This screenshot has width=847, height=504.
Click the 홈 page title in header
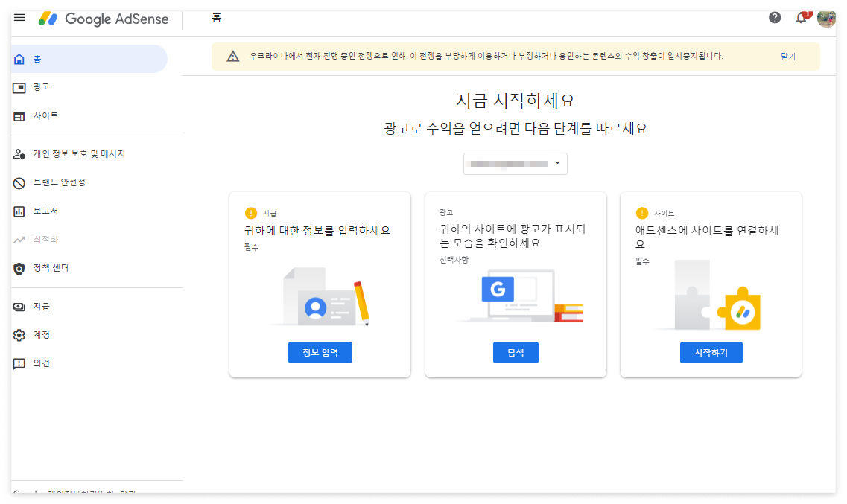217,19
